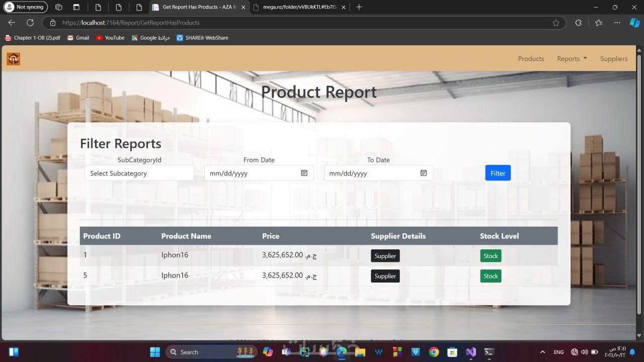Image resolution: width=644 pixels, height=362 pixels.
Task: Close the 'Get Report Has Products' tab
Action: click(244, 7)
